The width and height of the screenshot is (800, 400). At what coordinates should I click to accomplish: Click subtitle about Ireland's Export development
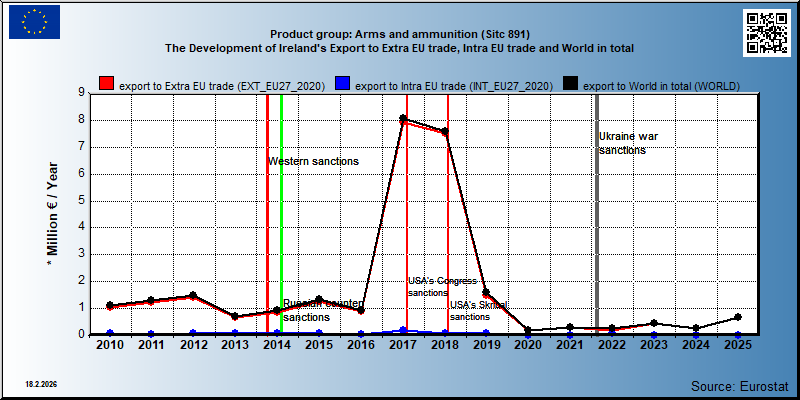coord(399,48)
